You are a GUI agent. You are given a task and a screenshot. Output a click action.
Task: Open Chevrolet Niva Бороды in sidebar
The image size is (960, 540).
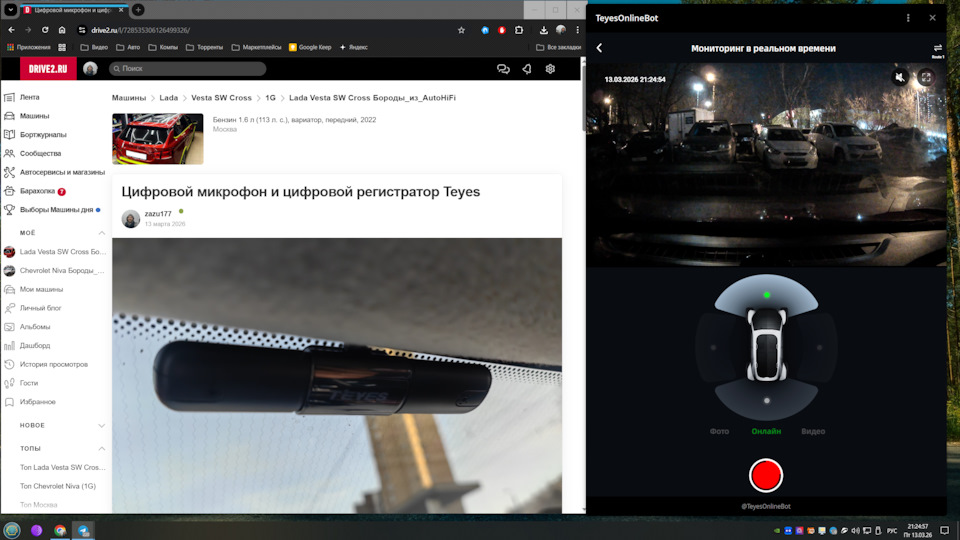click(62, 271)
